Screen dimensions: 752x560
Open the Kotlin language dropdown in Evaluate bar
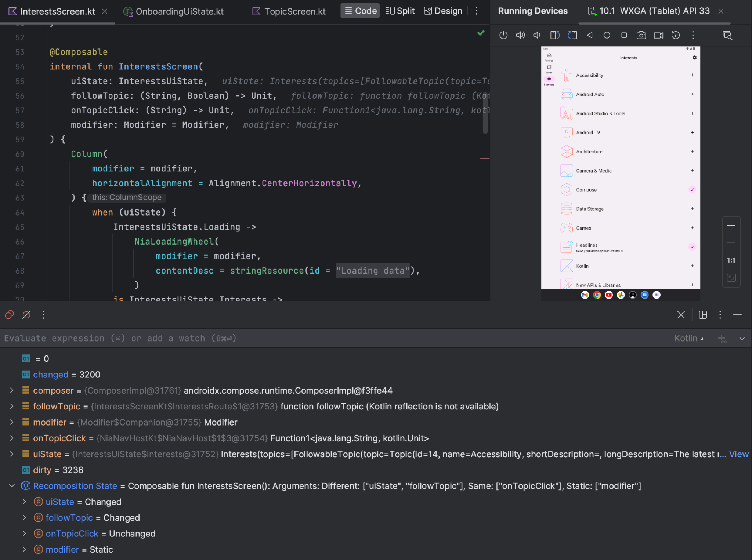point(689,338)
